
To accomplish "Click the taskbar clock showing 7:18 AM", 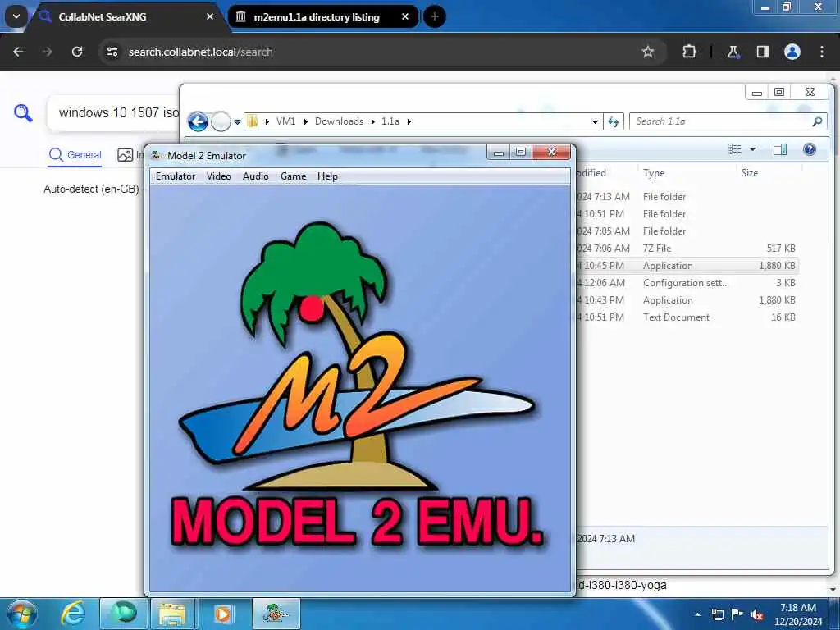I will pos(798,614).
